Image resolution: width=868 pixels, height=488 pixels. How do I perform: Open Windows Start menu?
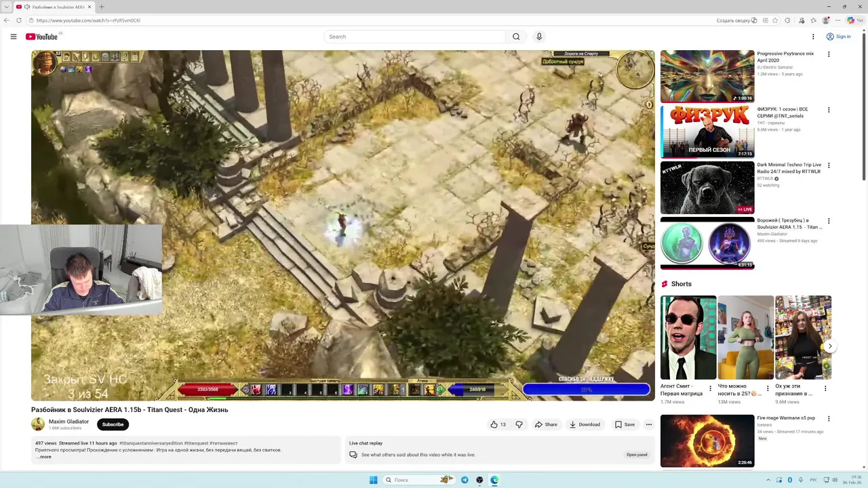tap(373, 480)
